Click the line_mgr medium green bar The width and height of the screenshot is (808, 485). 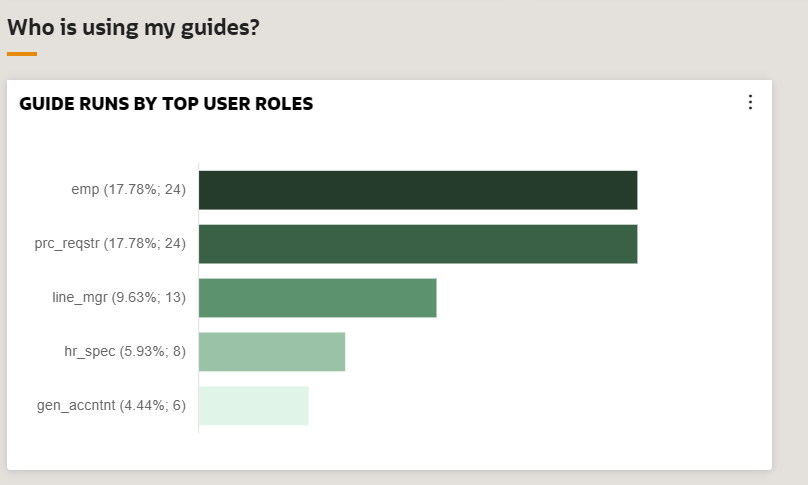317,298
